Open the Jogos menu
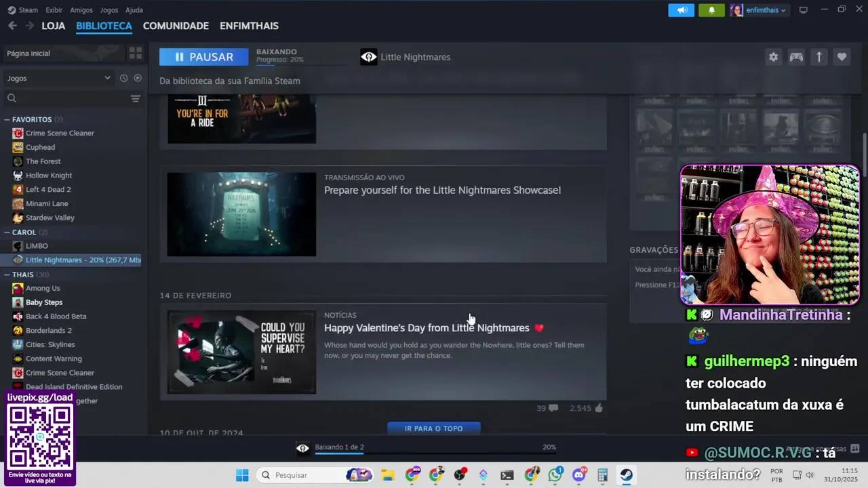 pos(109,10)
